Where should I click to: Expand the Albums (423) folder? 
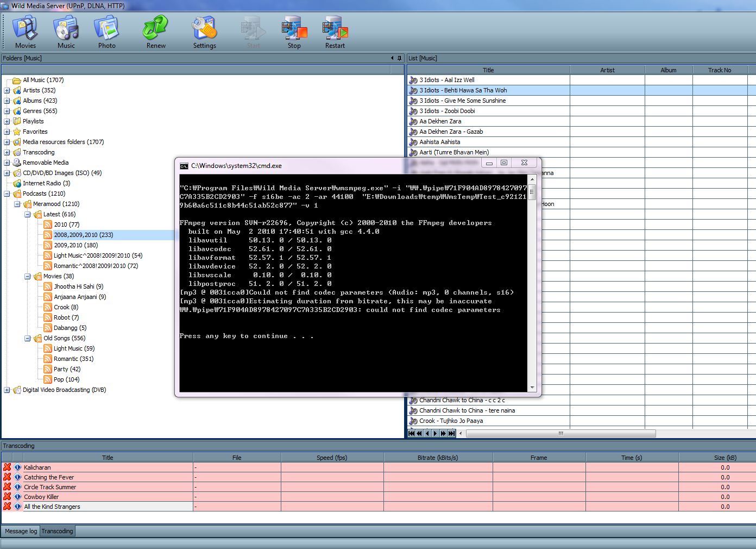7,101
